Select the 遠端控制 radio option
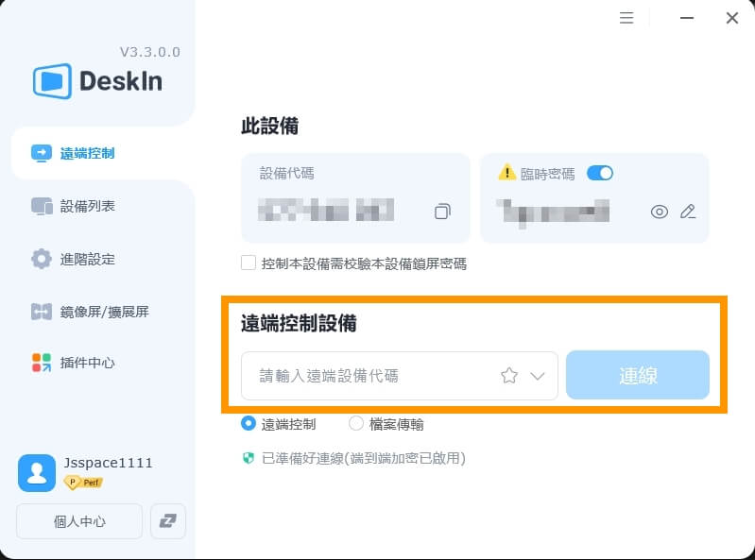 click(249, 424)
